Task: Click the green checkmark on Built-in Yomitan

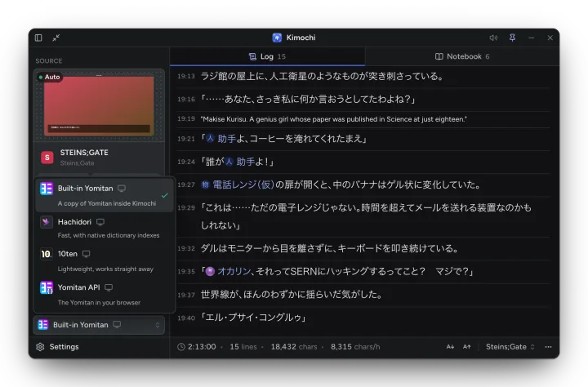Action: 165,195
